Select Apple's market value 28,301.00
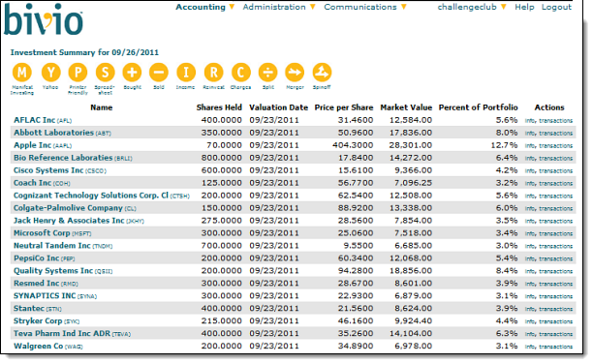Viewport: 593px width, 364px height. coord(411,145)
